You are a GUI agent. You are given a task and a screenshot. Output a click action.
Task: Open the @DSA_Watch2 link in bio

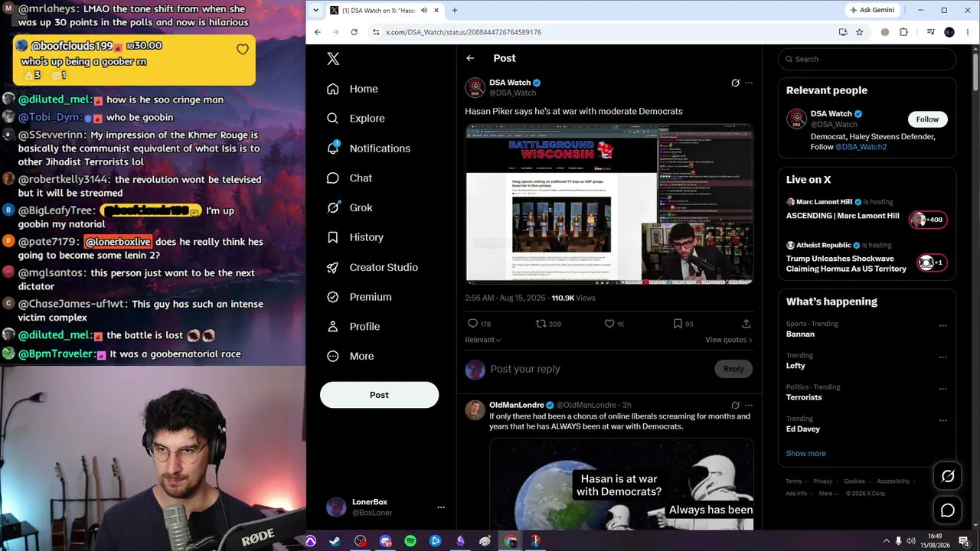coord(861,147)
